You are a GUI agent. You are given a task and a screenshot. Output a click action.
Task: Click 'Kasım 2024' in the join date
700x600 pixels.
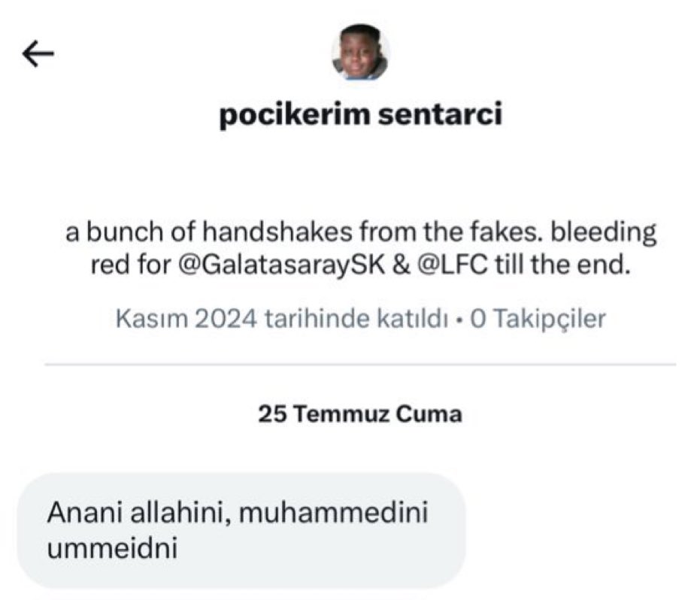pos(186,318)
